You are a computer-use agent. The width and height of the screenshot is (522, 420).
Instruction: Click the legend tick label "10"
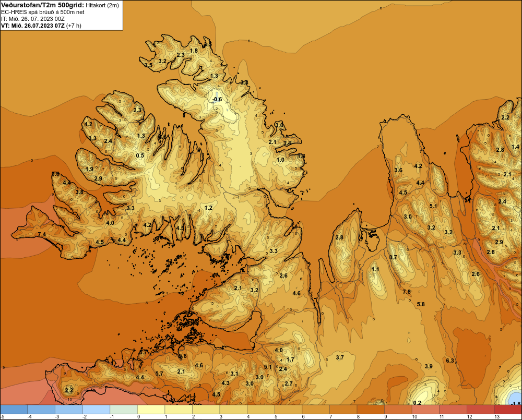pyautogui.click(x=414, y=417)
